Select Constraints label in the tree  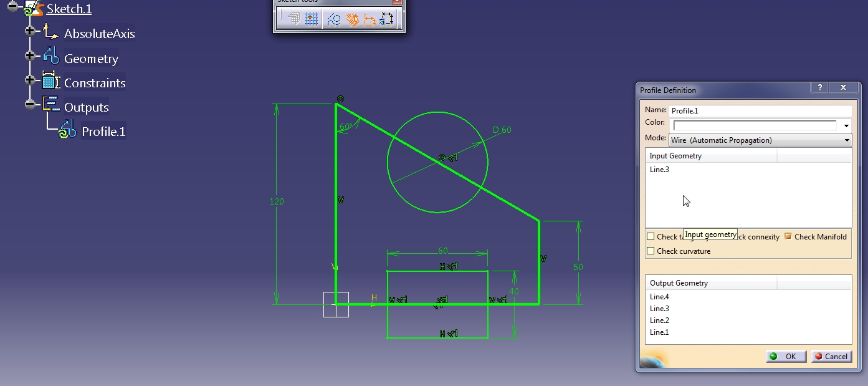coord(95,83)
